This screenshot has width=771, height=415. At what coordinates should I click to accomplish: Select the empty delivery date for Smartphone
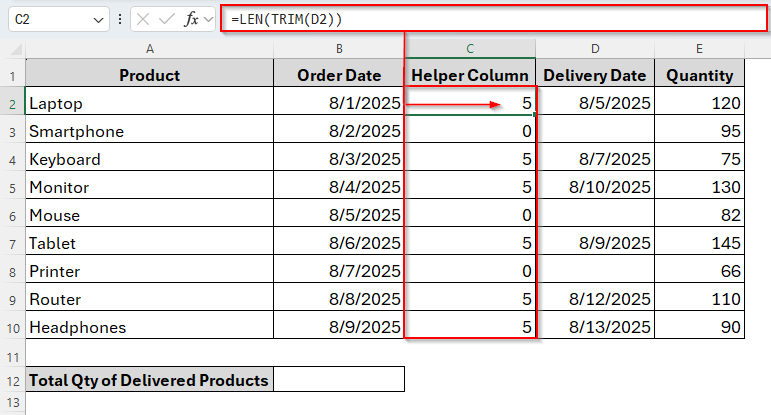(x=595, y=131)
